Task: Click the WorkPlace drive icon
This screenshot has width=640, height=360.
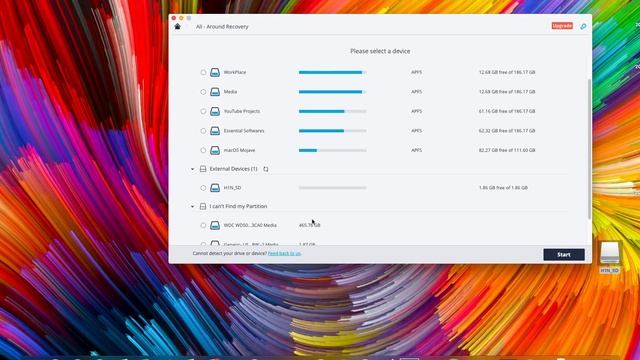Action: (215, 72)
